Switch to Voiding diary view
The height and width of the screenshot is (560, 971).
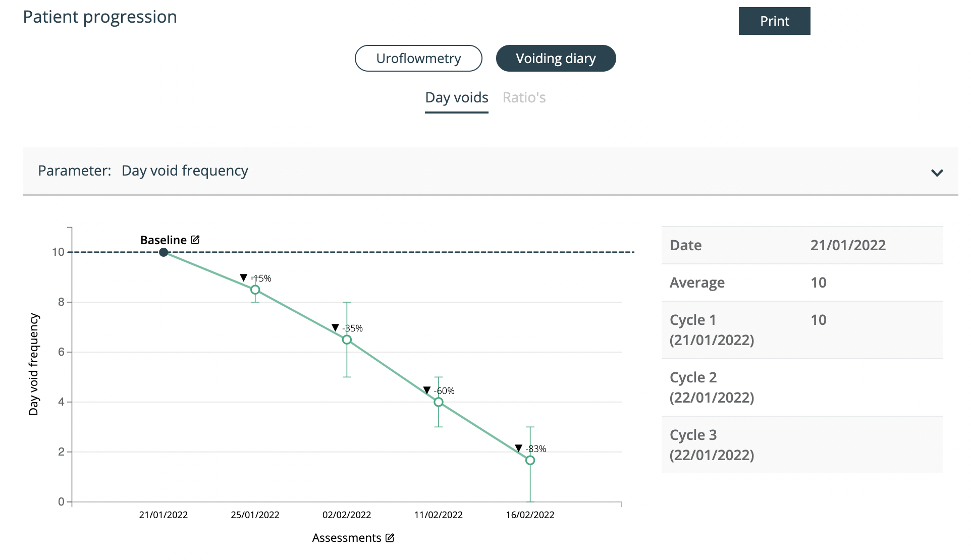click(556, 59)
